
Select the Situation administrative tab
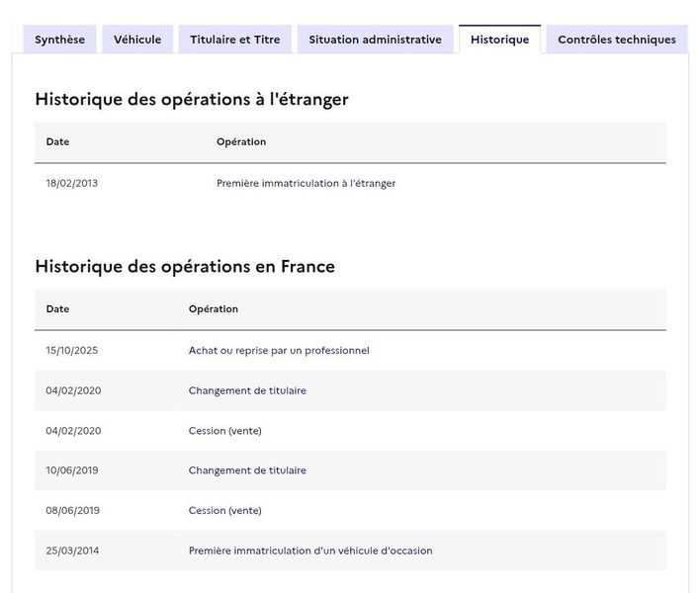pyautogui.click(x=375, y=40)
